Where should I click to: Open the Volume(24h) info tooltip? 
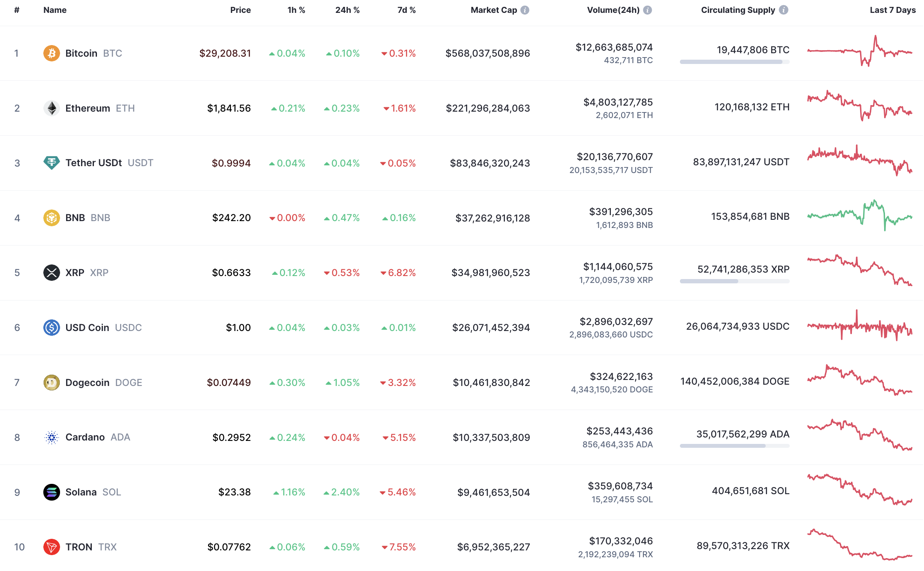[647, 10]
